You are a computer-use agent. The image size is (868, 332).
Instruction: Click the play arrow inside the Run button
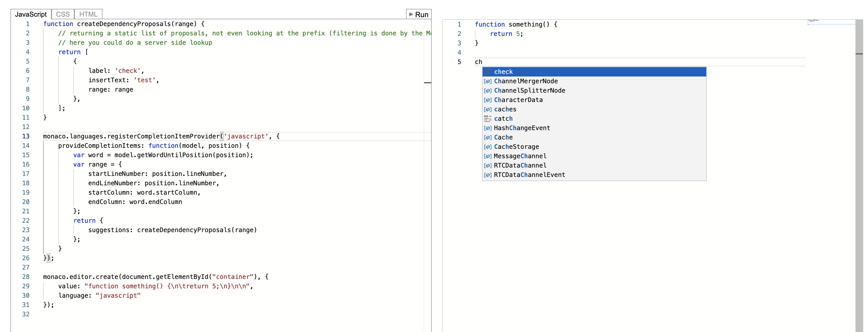point(411,15)
